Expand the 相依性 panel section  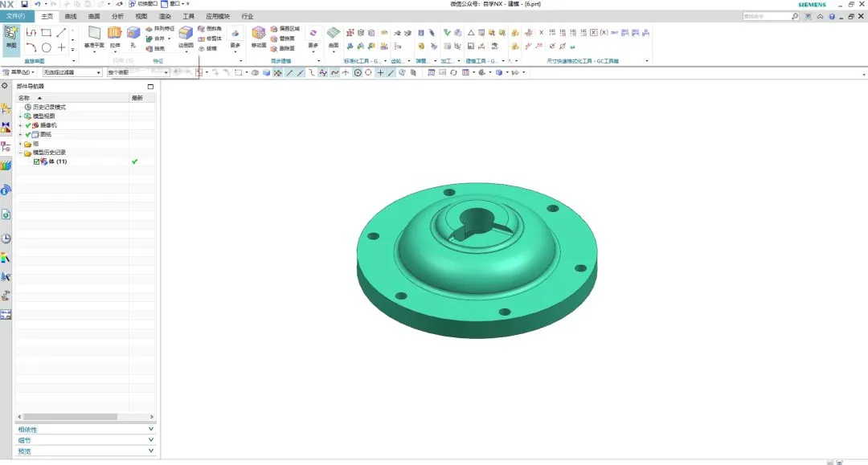[x=84, y=429]
